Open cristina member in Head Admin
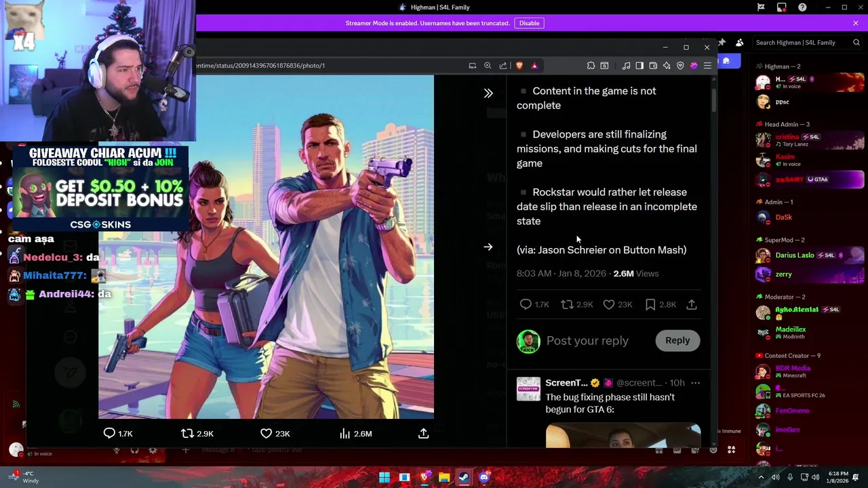The width and height of the screenshot is (868, 488). tap(810, 140)
